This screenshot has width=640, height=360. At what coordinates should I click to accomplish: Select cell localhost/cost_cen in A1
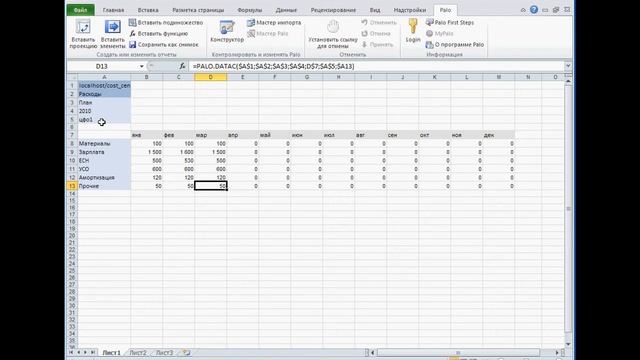104,85
